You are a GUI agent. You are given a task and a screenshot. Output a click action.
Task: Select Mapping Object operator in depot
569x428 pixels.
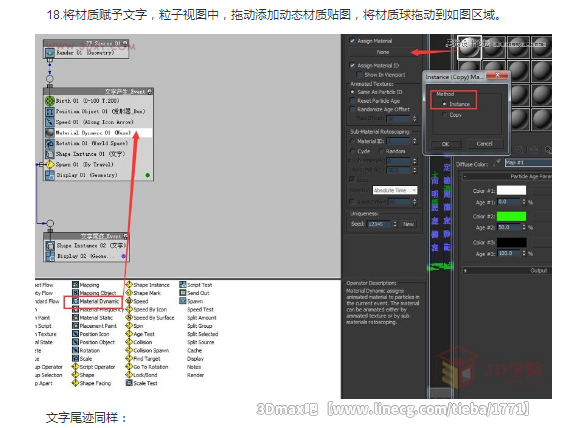pyautogui.click(x=94, y=293)
